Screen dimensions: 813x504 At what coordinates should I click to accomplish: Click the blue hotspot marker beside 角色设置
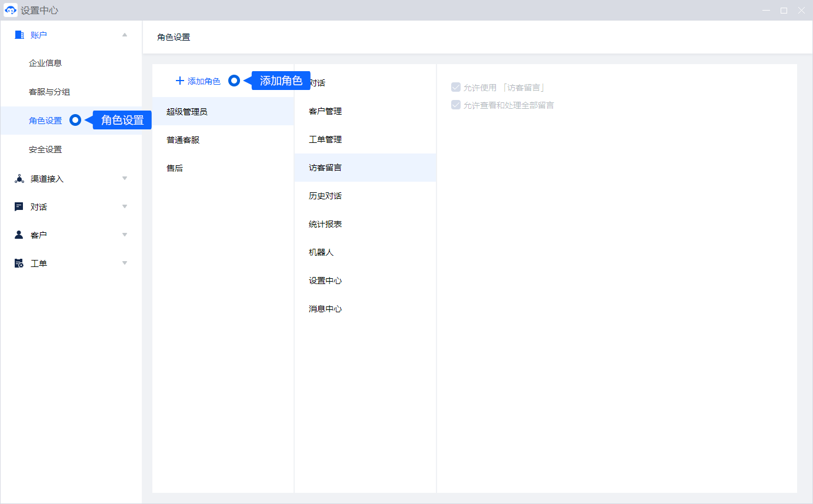[75, 121]
